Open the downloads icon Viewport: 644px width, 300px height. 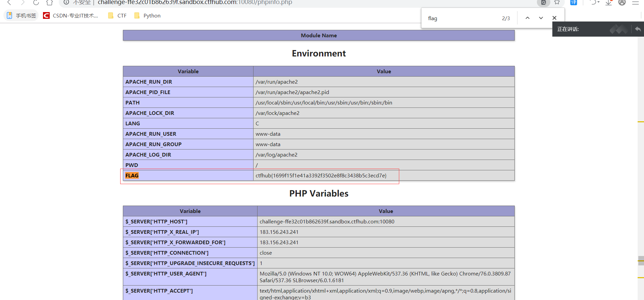pyautogui.click(x=609, y=2)
